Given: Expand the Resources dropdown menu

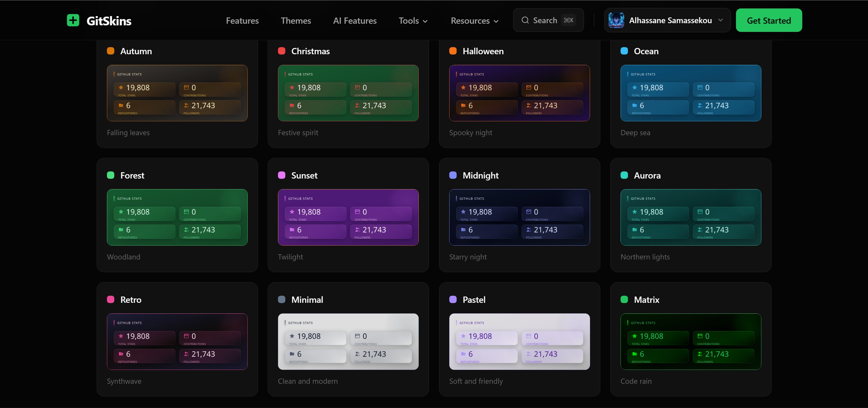Looking at the screenshot, I should (x=474, y=20).
